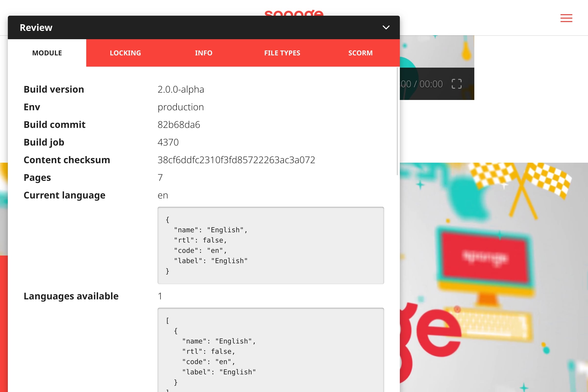
Task: Click the content checksum value text
Action: [x=236, y=160]
